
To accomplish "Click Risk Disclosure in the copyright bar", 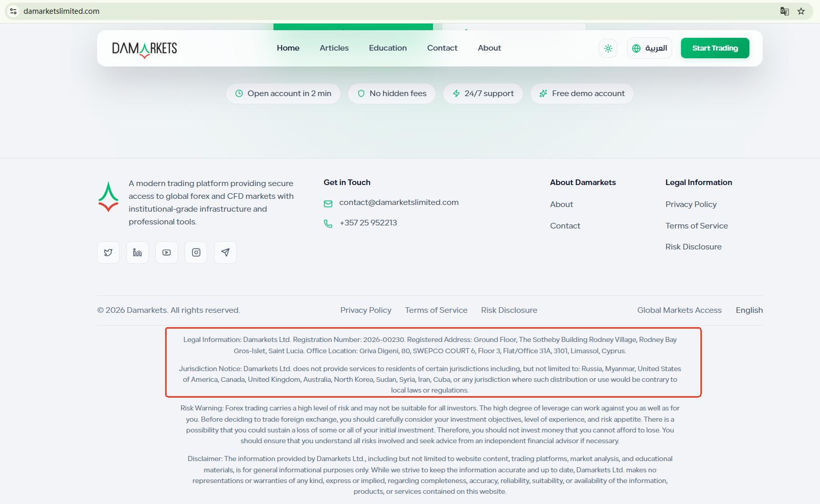I will pos(509,310).
